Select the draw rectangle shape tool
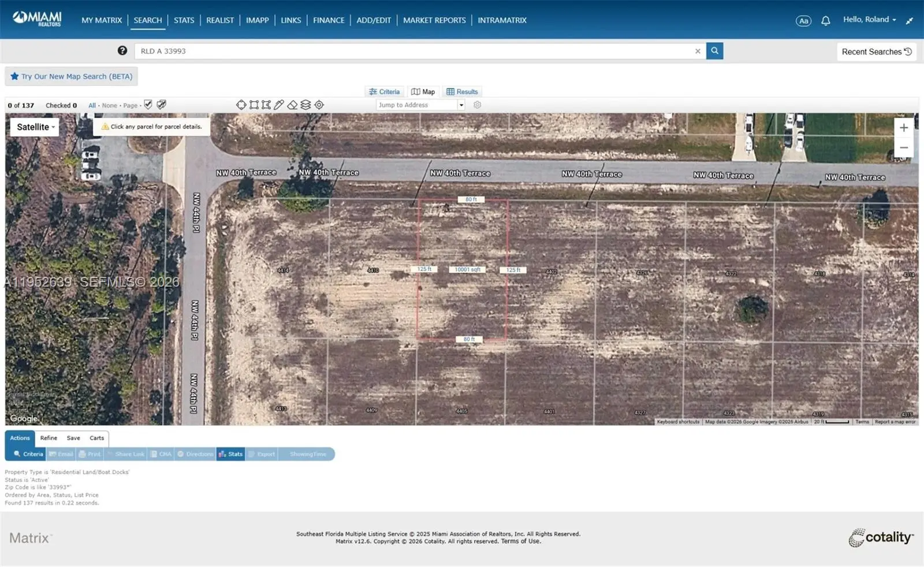Viewport: 924px width, 567px height. (x=254, y=105)
